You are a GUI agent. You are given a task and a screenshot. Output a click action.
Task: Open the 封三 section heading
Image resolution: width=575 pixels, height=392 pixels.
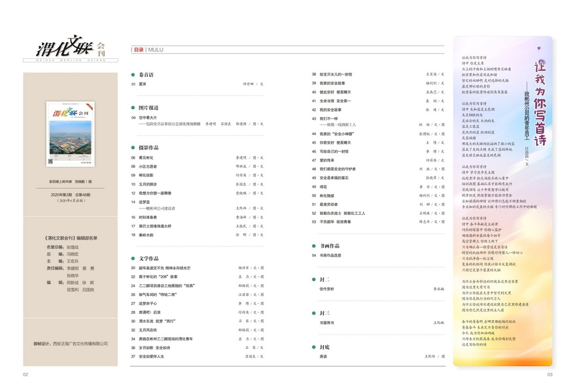point(324,314)
